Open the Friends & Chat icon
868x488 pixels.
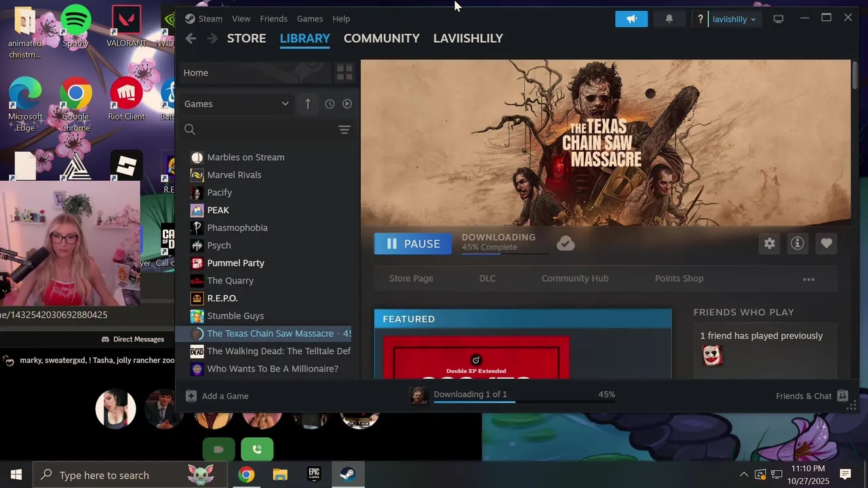(842, 396)
